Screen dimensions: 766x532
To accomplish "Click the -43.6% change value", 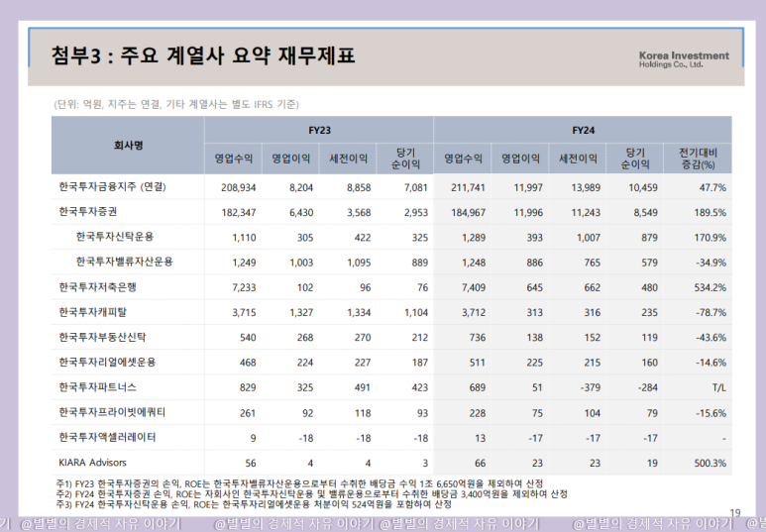I will click(711, 338).
